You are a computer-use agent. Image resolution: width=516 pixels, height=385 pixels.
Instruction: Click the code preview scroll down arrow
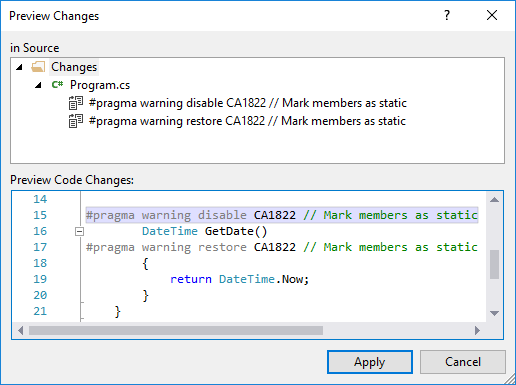[494, 313]
